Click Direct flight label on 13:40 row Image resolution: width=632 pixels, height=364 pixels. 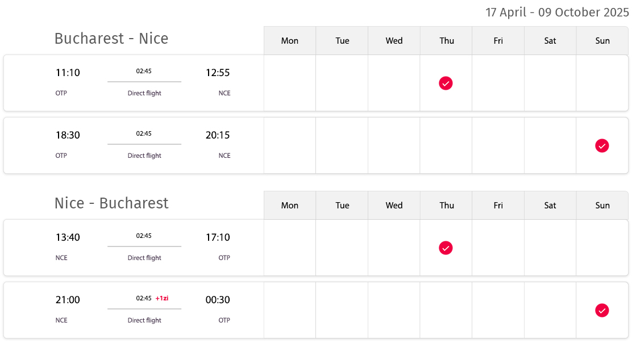pyautogui.click(x=144, y=258)
